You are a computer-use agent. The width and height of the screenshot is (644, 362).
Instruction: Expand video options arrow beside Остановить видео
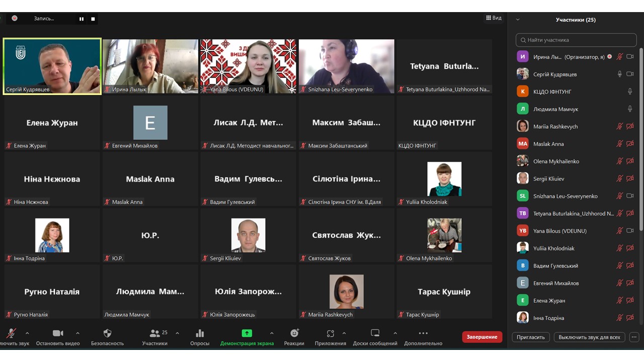coord(77,333)
